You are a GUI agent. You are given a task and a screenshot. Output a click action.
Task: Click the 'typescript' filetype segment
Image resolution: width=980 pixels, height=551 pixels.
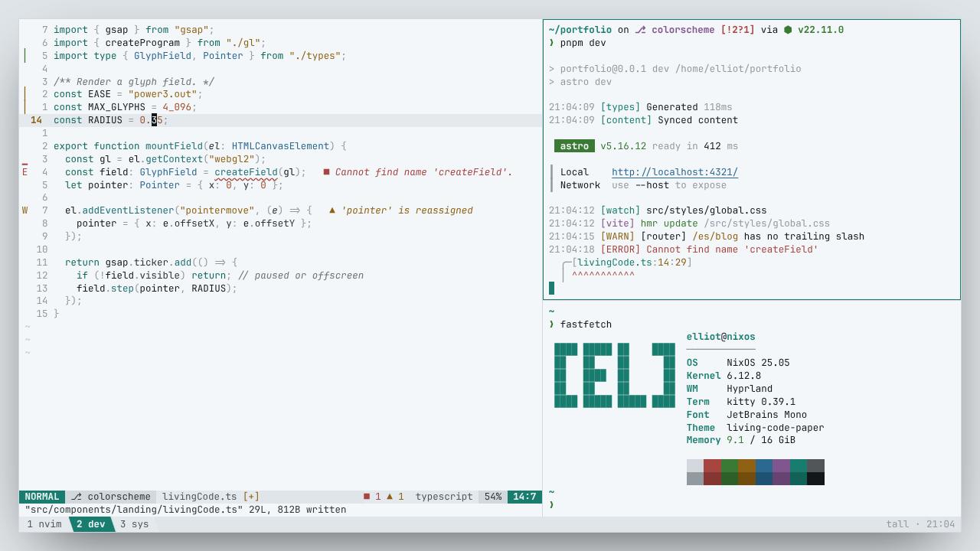(444, 497)
